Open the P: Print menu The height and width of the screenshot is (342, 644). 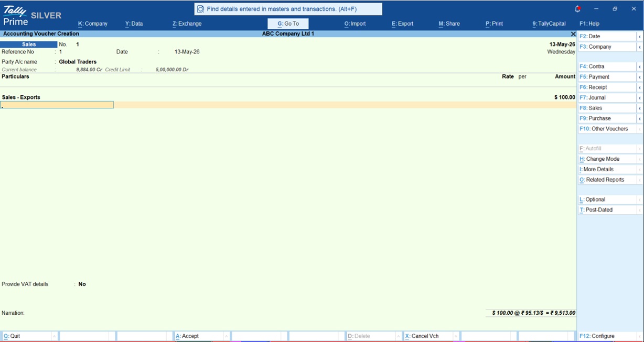click(494, 24)
